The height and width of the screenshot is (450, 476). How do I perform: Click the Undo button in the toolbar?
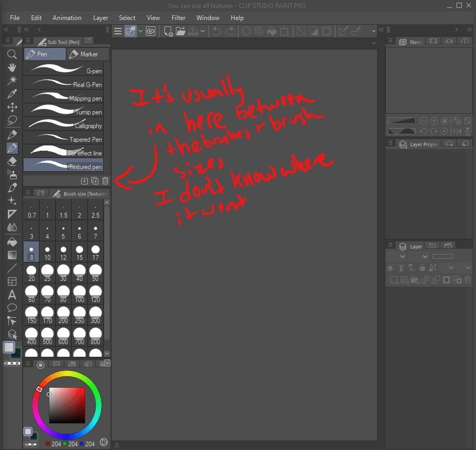(216, 31)
